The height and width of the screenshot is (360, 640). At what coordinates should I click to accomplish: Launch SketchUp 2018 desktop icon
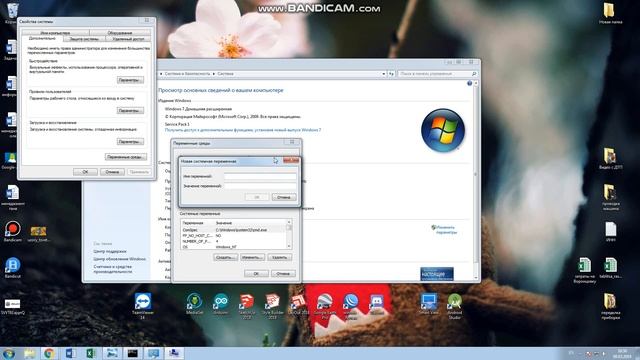(x=247, y=305)
